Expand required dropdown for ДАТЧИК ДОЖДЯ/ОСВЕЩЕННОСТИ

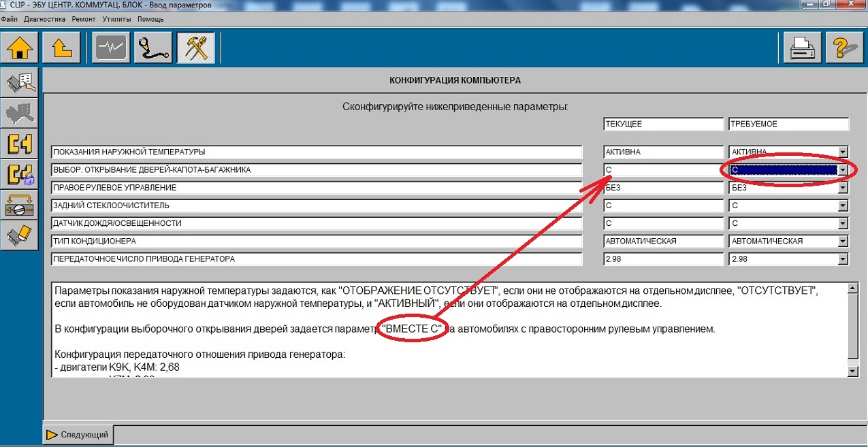pyautogui.click(x=843, y=223)
